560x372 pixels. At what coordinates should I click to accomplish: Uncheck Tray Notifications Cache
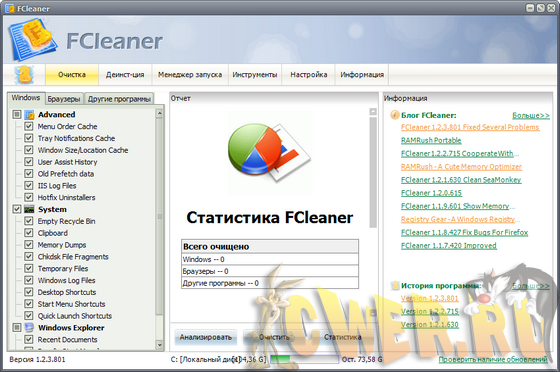click(x=29, y=138)
